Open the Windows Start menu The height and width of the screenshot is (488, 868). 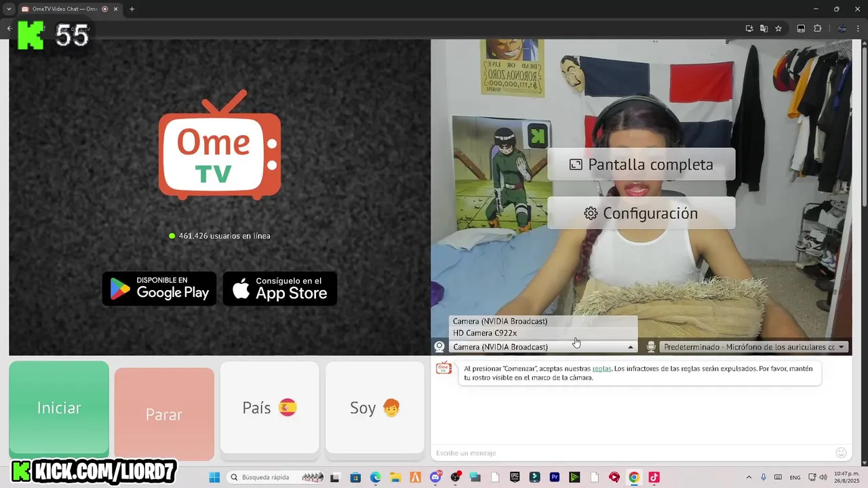(x=214, y=477)
